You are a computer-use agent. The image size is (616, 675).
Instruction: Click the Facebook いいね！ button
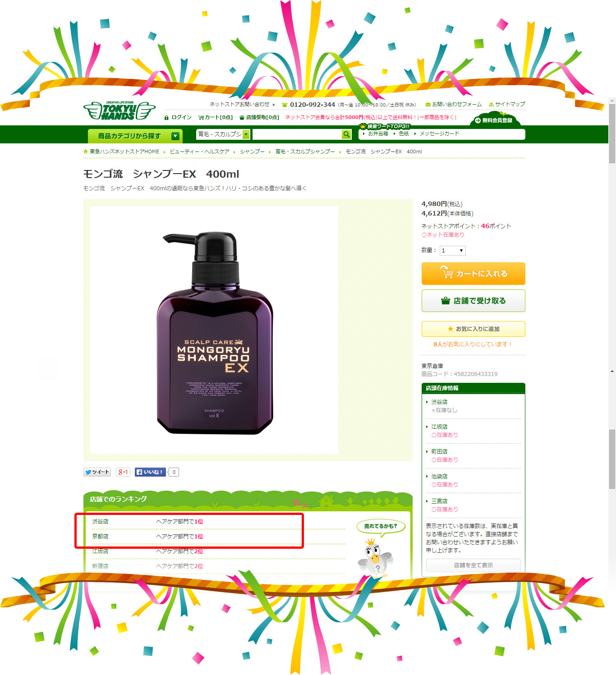tap(150, 472)
